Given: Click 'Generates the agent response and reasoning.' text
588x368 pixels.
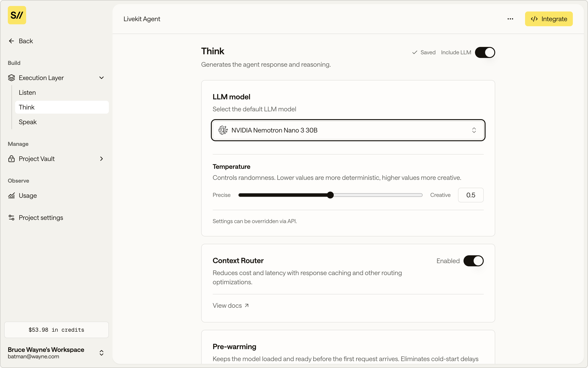Looking at the screenshot, I should point(266,64).
